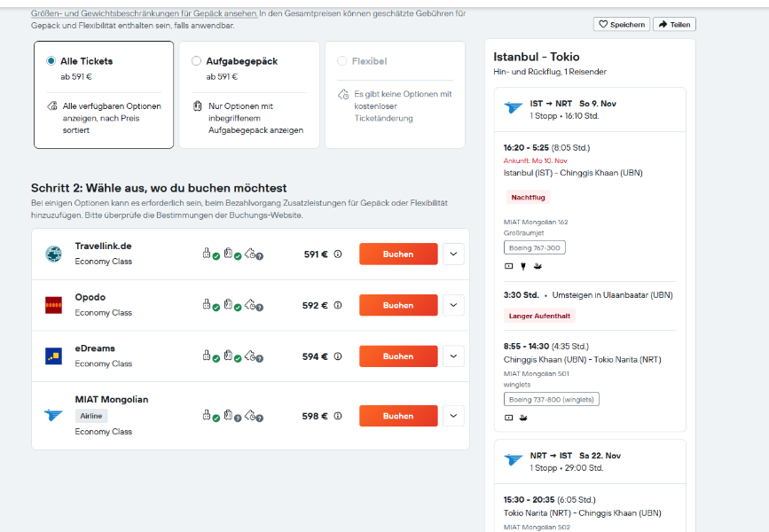Image resolution: width=769 pixels, height=532 pixels.
Task: Expand the eDreams offer details chevron
Action: [453, 356]
